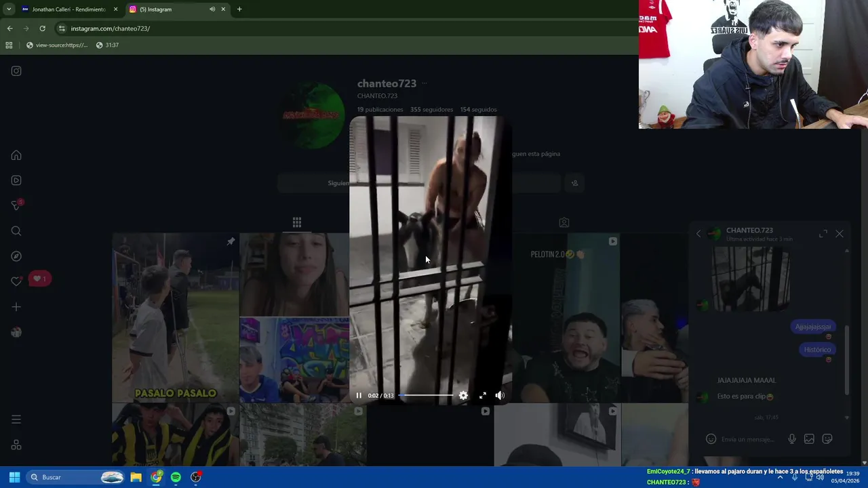Open the More hamburger menu in sidebar
The height and width of the screenshot is (488, 868).
tap(16, 420)
